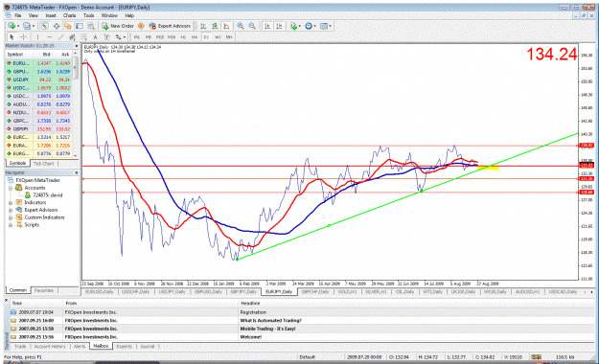Select the GBPJPY row in Market Watch
Screen dimensions: 599x364
[x=38, y=129]
